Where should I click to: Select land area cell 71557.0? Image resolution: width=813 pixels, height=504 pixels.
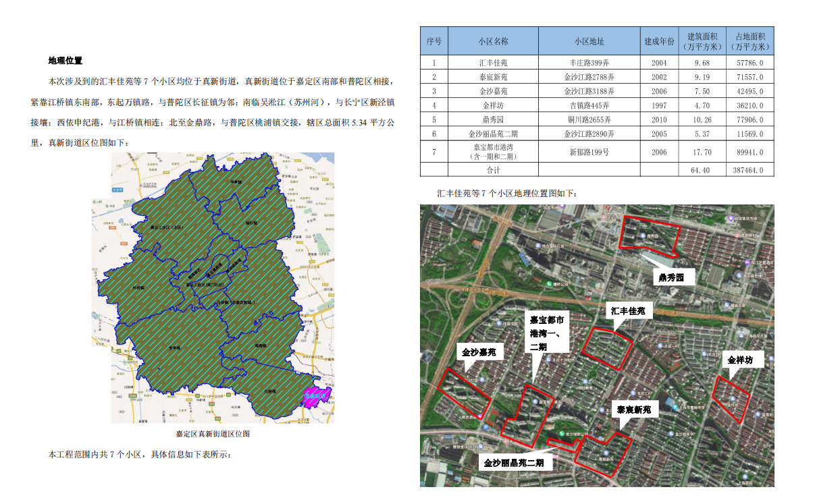750,77
